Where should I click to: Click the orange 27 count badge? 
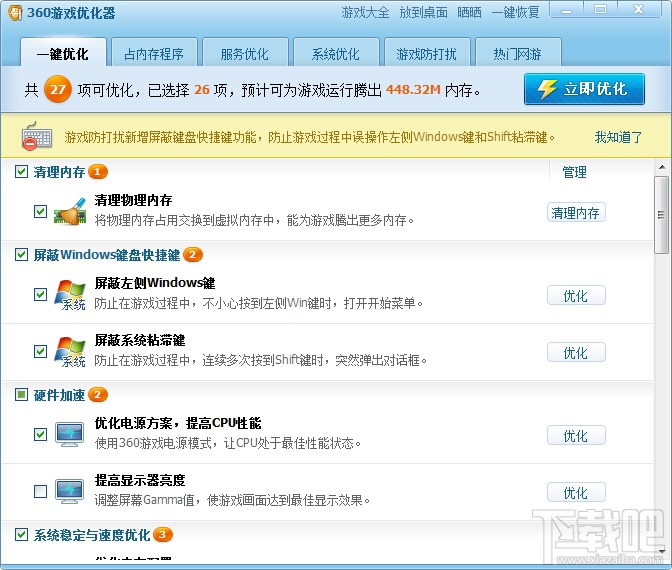click(x=58, y=89)
